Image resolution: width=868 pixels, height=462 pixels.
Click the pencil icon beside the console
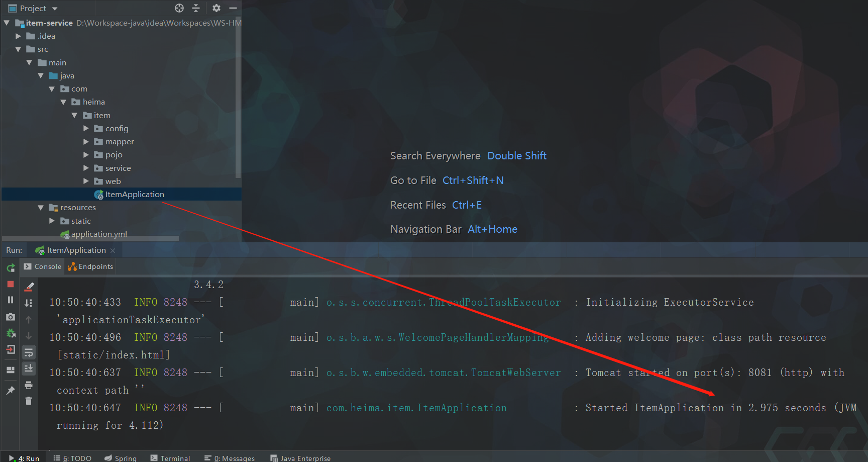[29, 287]
